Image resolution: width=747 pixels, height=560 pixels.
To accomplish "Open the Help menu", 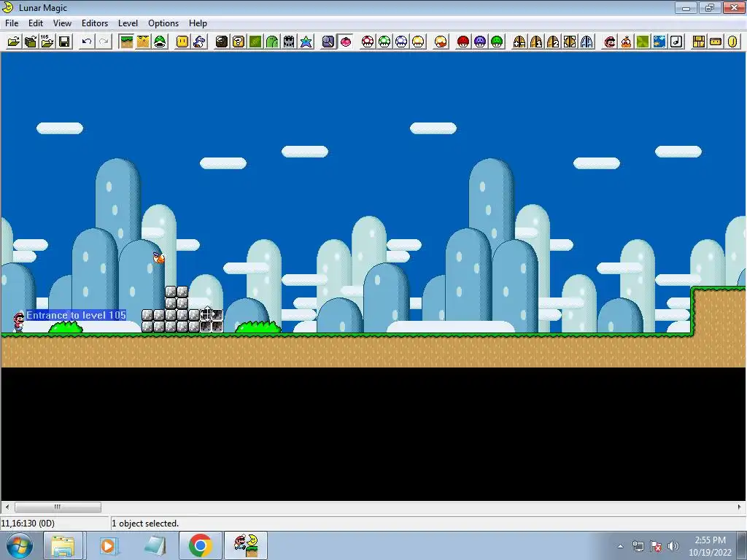I will pyautogui.click(x=198, y=23).
